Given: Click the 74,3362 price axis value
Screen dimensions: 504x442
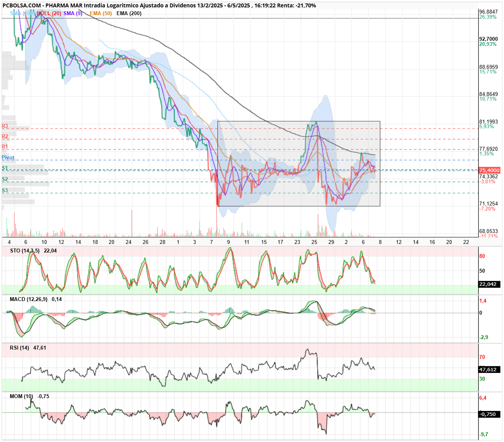Looking at the screenshot, I should pyautogui.click(x=488, y=176).
